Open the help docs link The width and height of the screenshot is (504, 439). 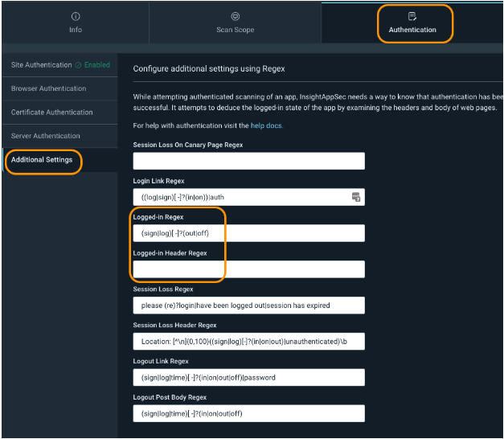[266, 125]
